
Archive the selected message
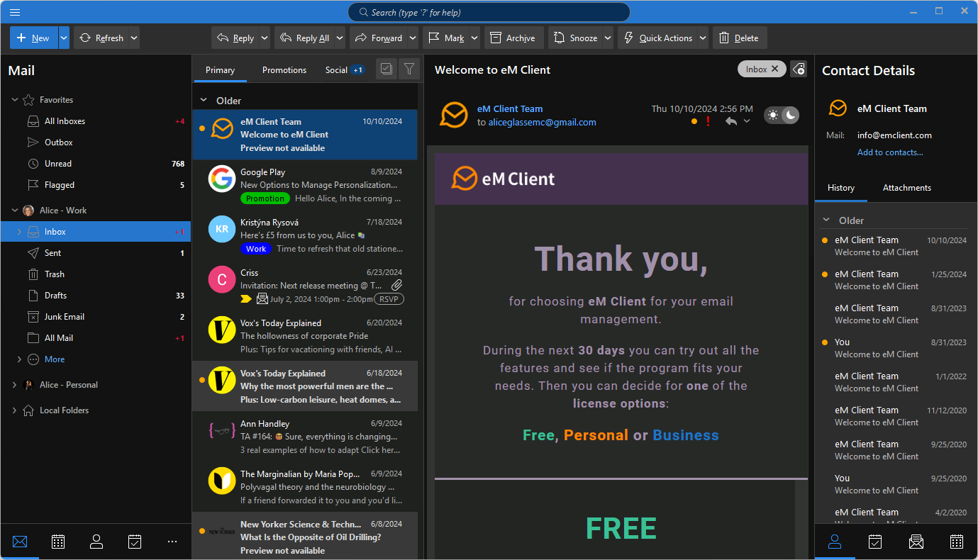513,38
